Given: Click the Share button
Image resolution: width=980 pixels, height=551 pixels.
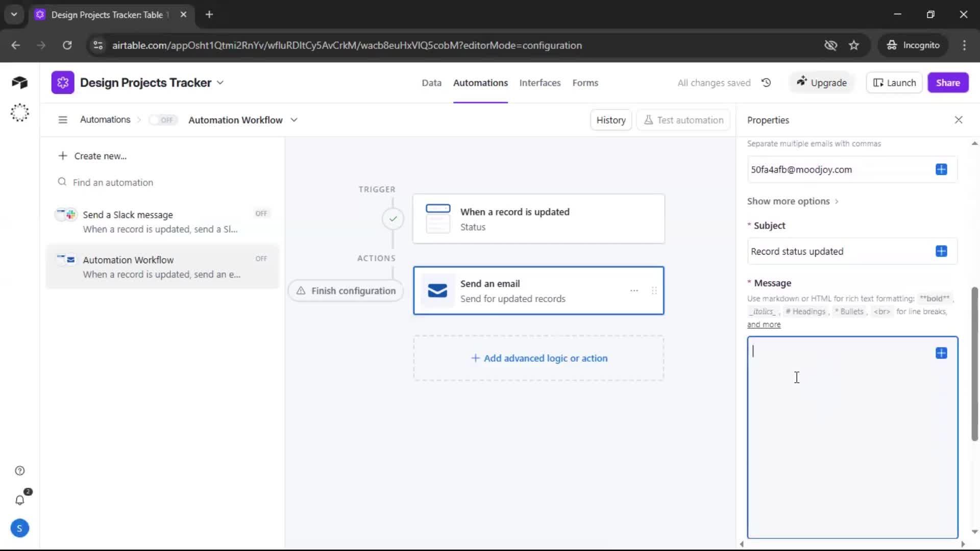Looking at the screenshot, I should coord(948,83).
